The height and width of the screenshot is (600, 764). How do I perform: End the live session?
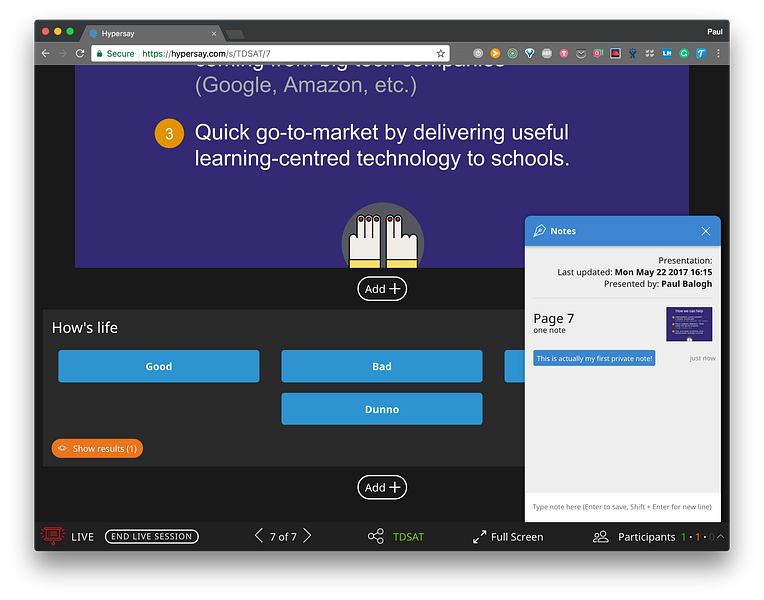pos(152,537)
